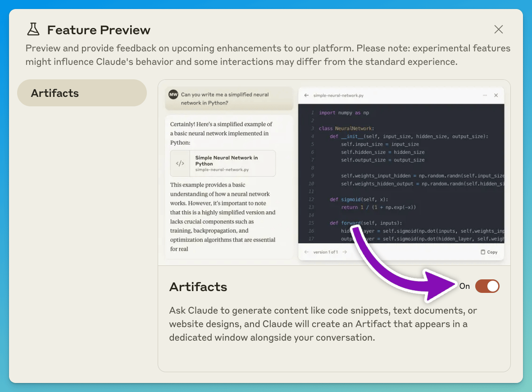532x392 pixels.
Task: Click the 'import numpy as np' code line
Action: point(344,113)
